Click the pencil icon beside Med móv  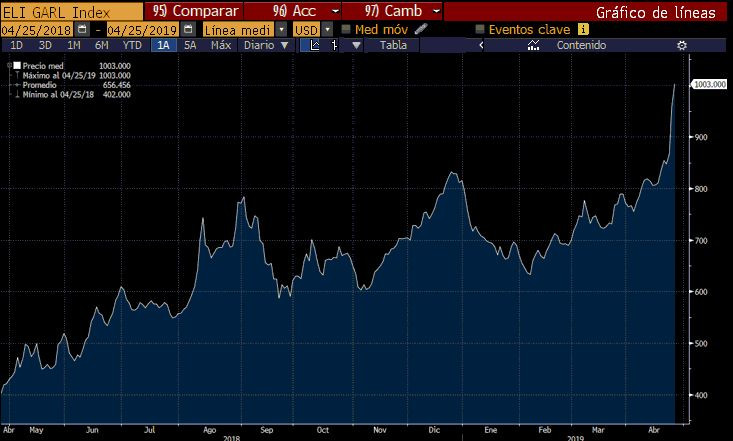click(x=421, y=30)
